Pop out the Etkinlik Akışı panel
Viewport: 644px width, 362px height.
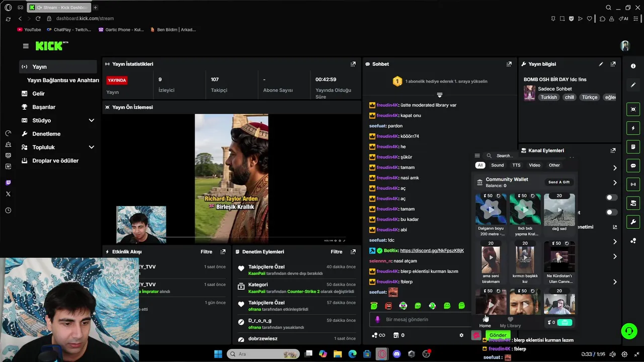[223, 251]
